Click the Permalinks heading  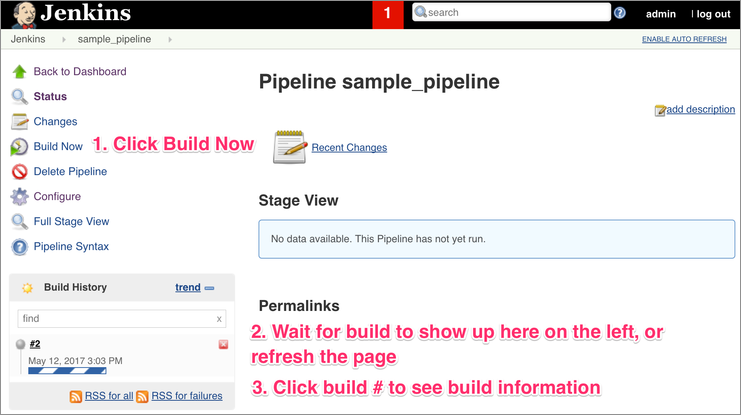[299, 306]
